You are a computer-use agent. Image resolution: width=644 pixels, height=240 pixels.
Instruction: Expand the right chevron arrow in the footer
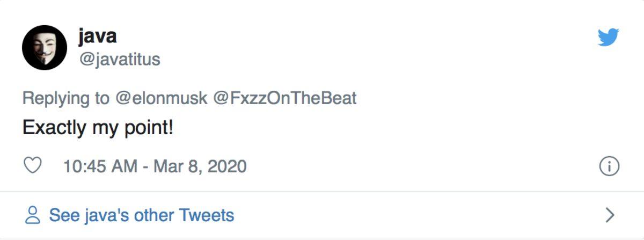[x=609, y=216]
